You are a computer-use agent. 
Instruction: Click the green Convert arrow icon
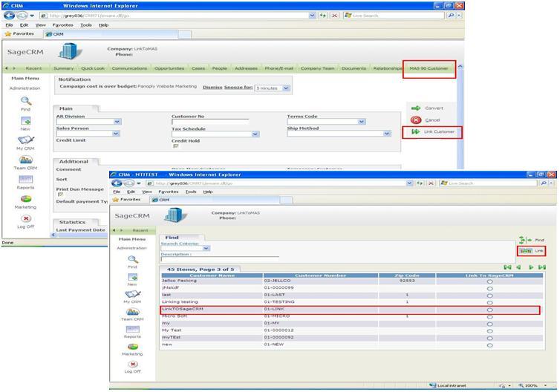[x=416, y=108]
